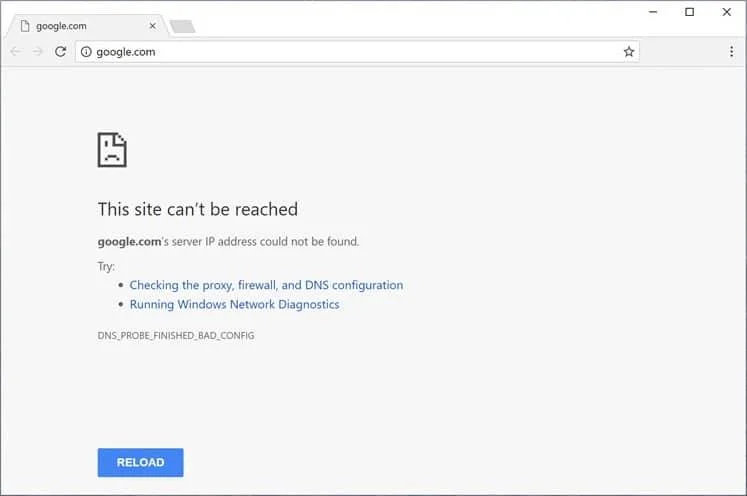Viewport: 747px width, 496px height.
Task: Maximize the browser window
Action: point(689,12)
